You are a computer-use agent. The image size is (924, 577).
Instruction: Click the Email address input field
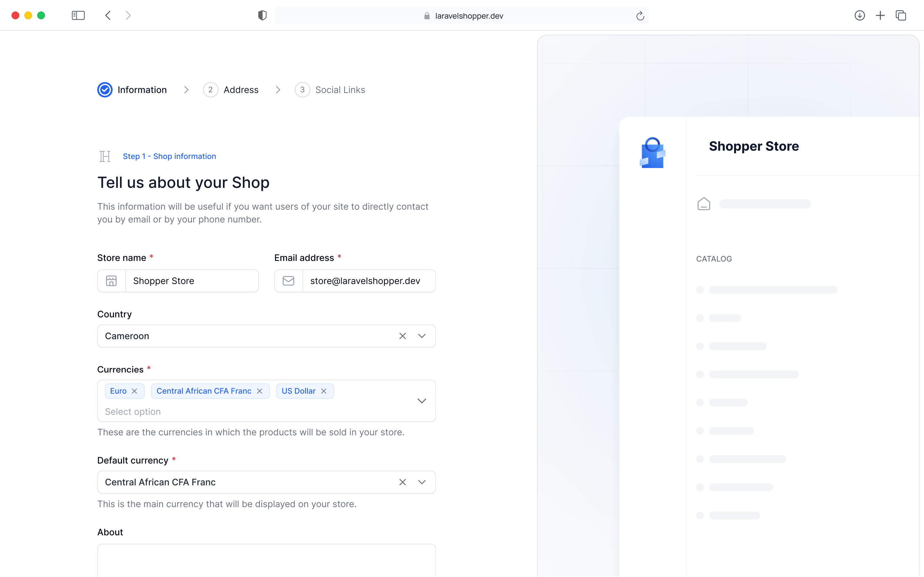pos(368,281)
